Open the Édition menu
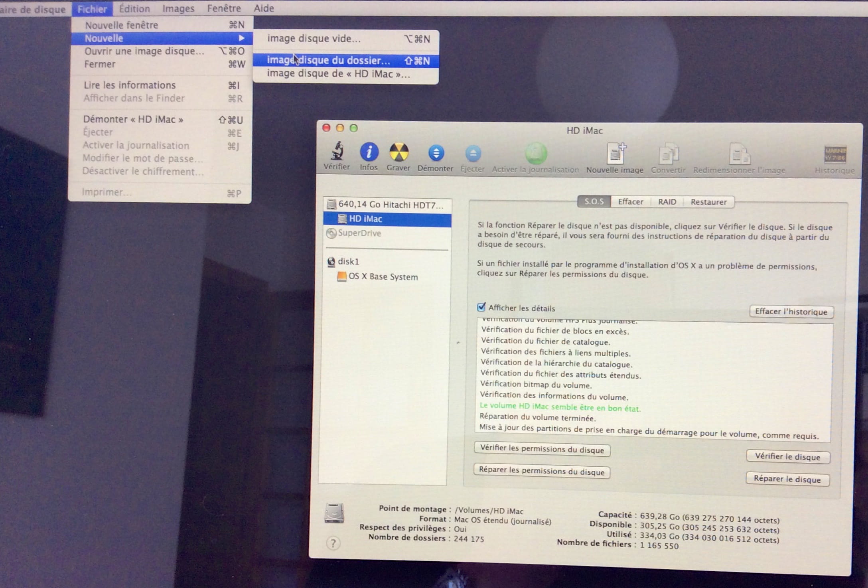 [x=134, y=8]
